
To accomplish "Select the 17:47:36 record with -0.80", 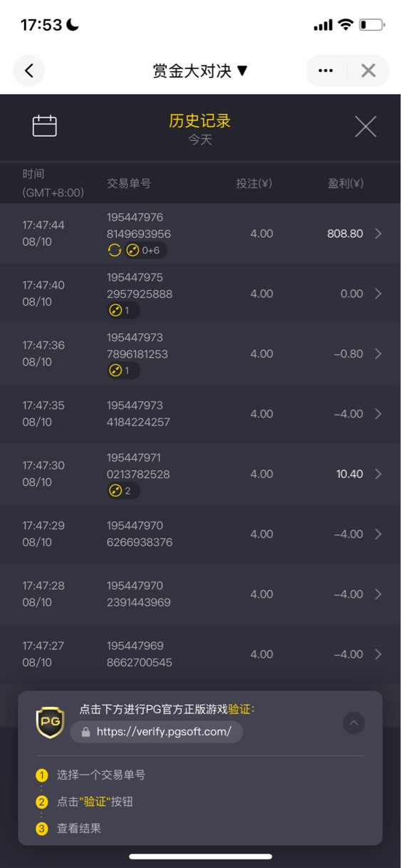I will (x=200, y=353).
